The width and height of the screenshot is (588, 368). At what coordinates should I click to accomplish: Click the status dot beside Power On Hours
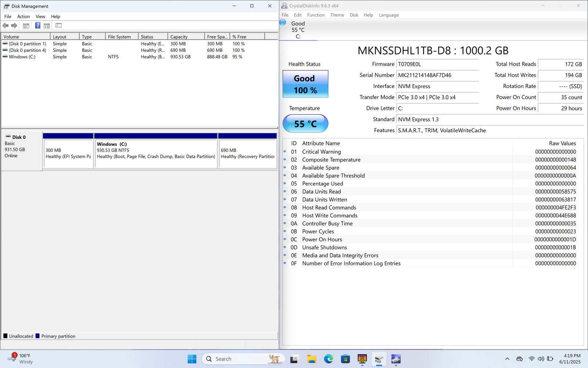tap(285, 239)
